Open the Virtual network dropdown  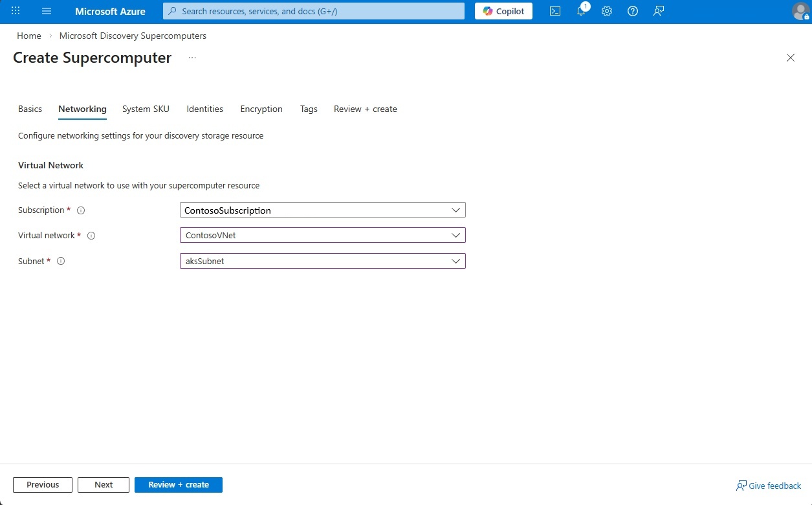pos(322,235)
